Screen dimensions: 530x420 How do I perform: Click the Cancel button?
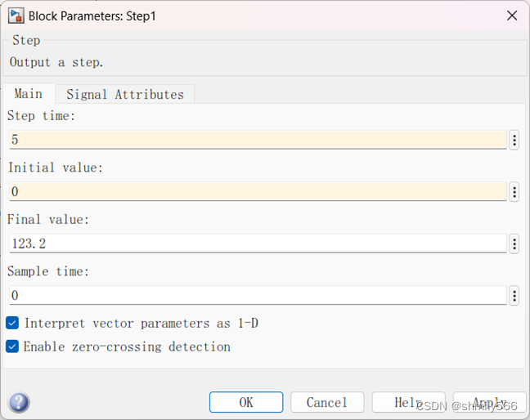(x=326, y=402)
